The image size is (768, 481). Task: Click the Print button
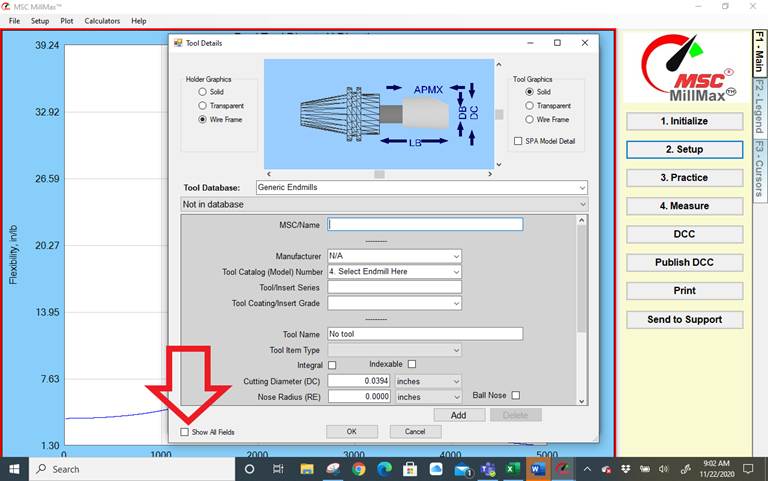684,291
